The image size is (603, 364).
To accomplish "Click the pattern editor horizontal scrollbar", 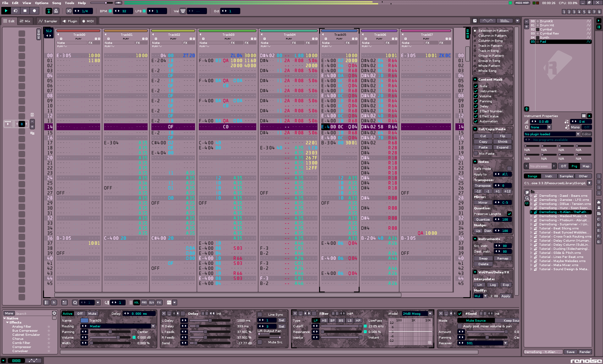I will 228,295.
